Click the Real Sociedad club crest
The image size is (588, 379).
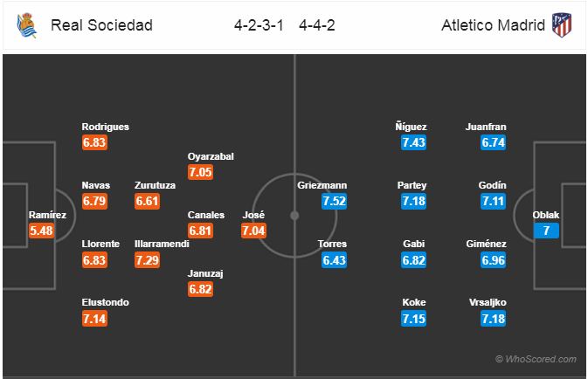pyautogui.click(x=26, y=26)
